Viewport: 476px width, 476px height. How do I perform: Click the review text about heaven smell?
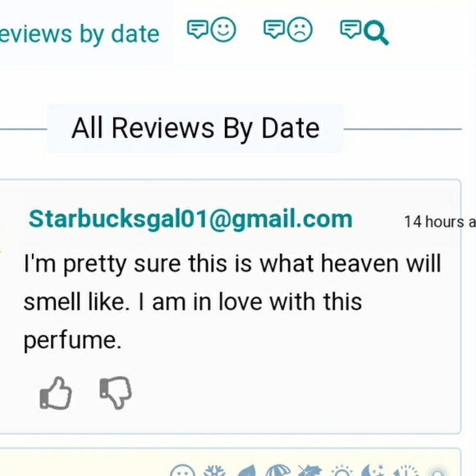(232, 302)
